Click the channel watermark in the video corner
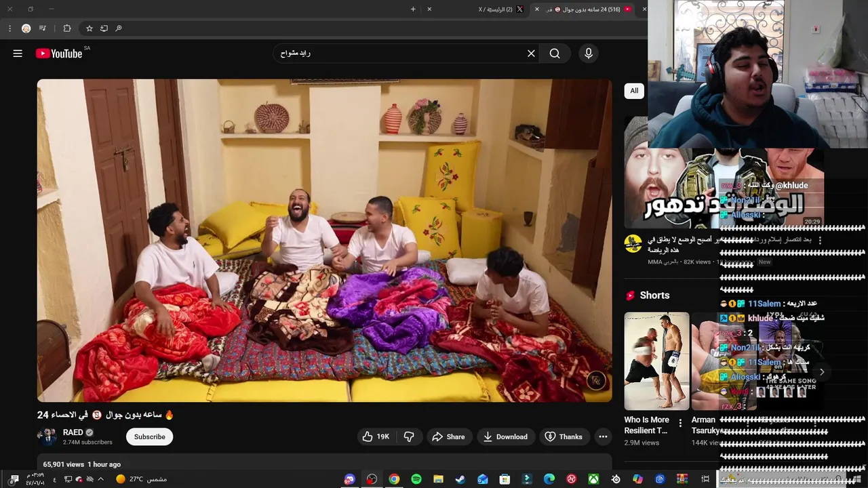This screenshot has height=488, width=868. (x=595, y=381)
